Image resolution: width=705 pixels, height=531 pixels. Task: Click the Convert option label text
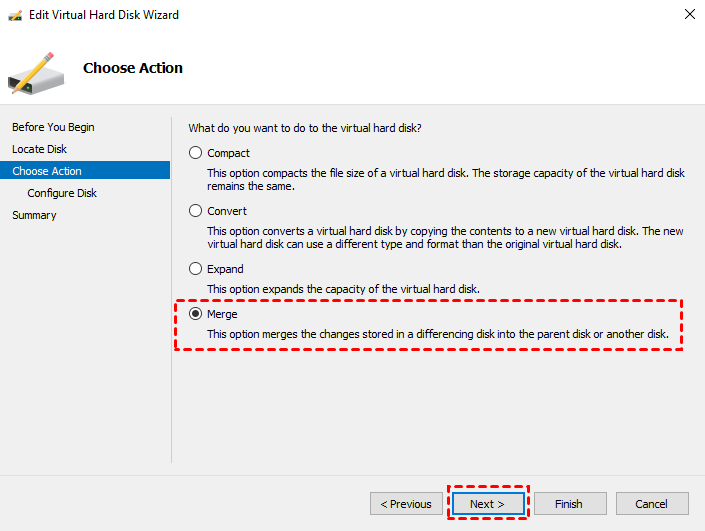pyautogui.click(x=227, y=211)
